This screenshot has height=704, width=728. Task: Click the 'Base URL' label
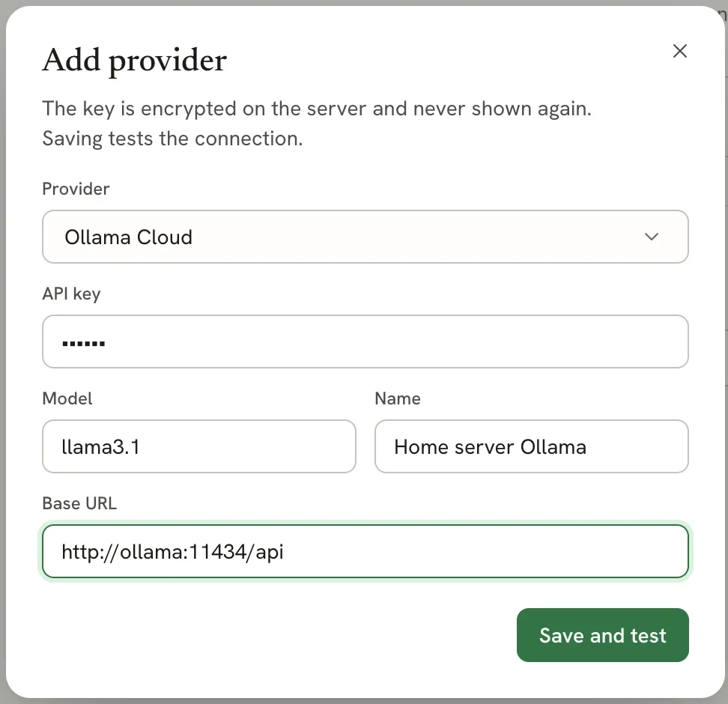(79, 503)
